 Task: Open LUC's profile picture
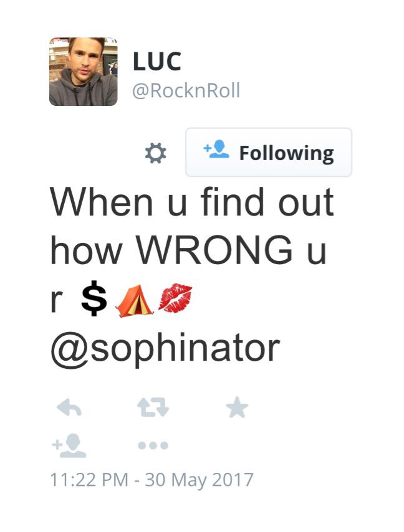(x=83, y=72)
